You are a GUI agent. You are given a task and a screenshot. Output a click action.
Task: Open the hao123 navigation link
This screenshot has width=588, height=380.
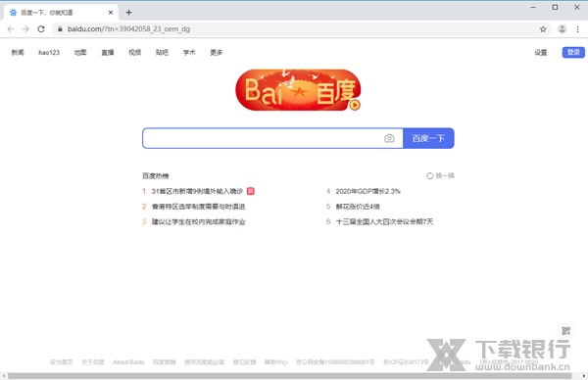pyautogui.click(x=49, y=53)
